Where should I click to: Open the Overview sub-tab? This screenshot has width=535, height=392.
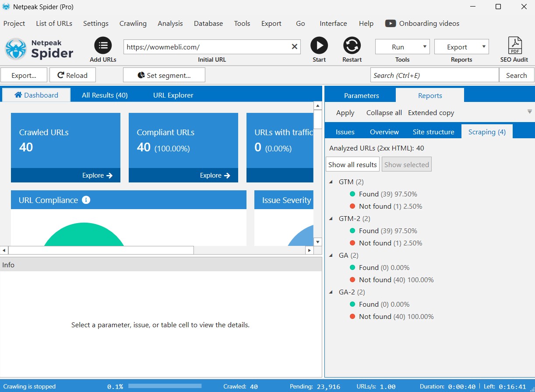pos(384,132)
